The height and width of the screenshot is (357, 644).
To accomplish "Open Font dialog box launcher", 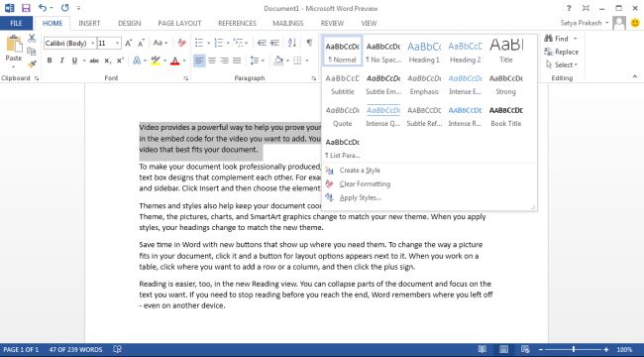I will tap(185, 78).
